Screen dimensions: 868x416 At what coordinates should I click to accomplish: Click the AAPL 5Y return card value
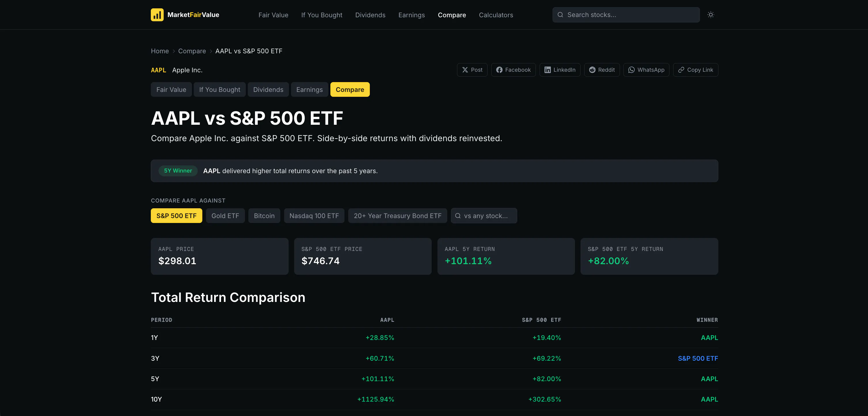coord(468,261)
